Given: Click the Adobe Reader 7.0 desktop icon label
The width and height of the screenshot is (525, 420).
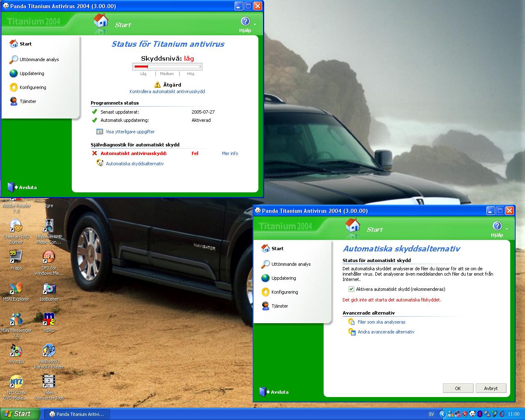Looking at the screenshot, I should click(16, 208).
